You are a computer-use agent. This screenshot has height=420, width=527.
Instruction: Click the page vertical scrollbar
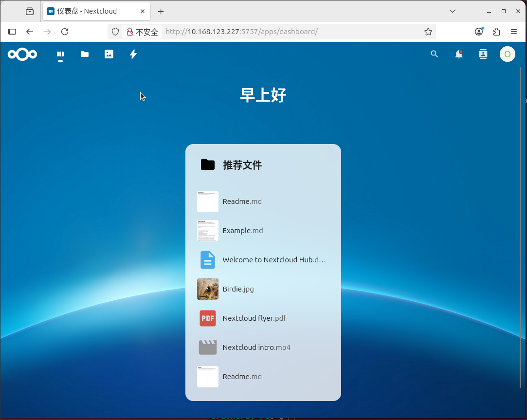click(x=520, y=227)
